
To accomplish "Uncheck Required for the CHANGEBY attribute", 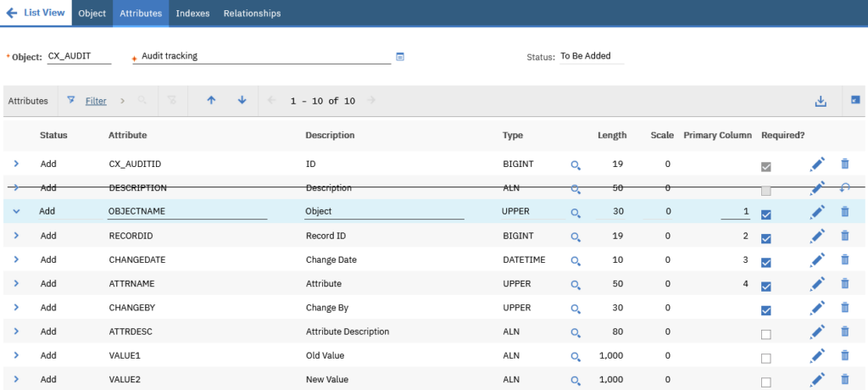I will (x=766, y=310).
